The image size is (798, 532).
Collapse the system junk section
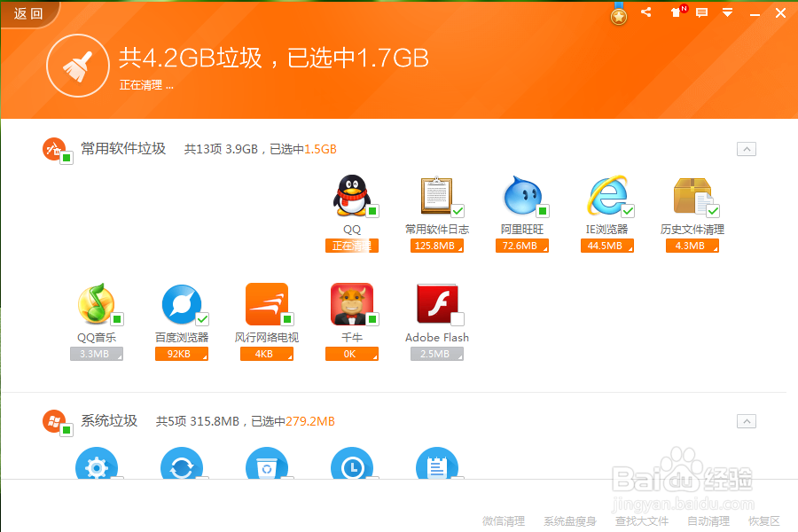tap(746, 421)
